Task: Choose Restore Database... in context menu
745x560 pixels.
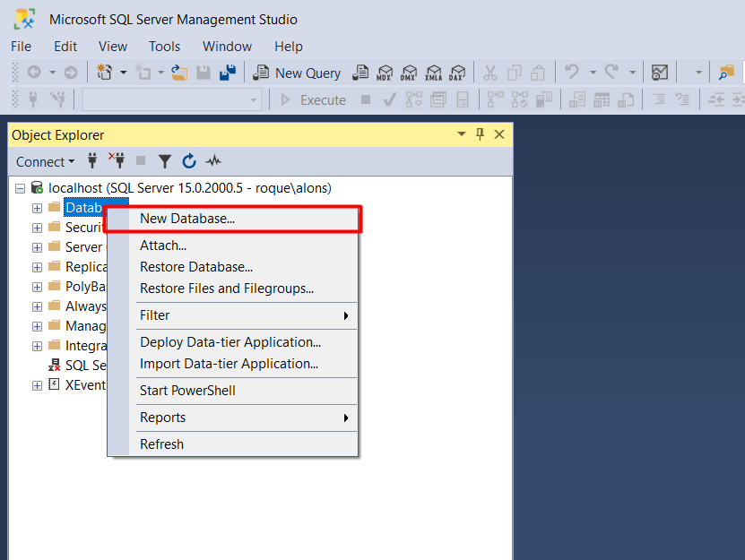Action: point(196,266)
